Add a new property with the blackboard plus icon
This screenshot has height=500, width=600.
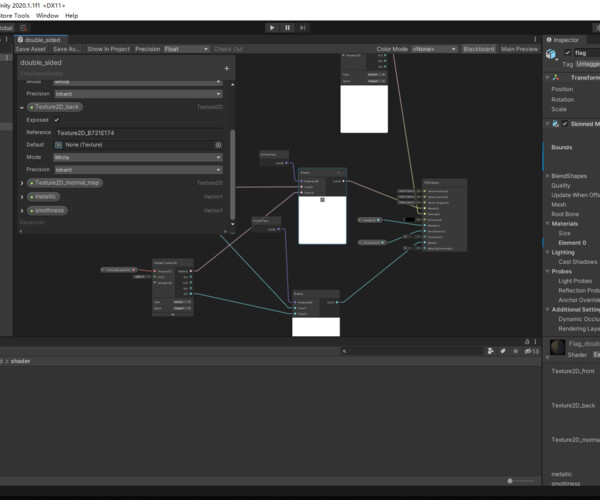227,68
